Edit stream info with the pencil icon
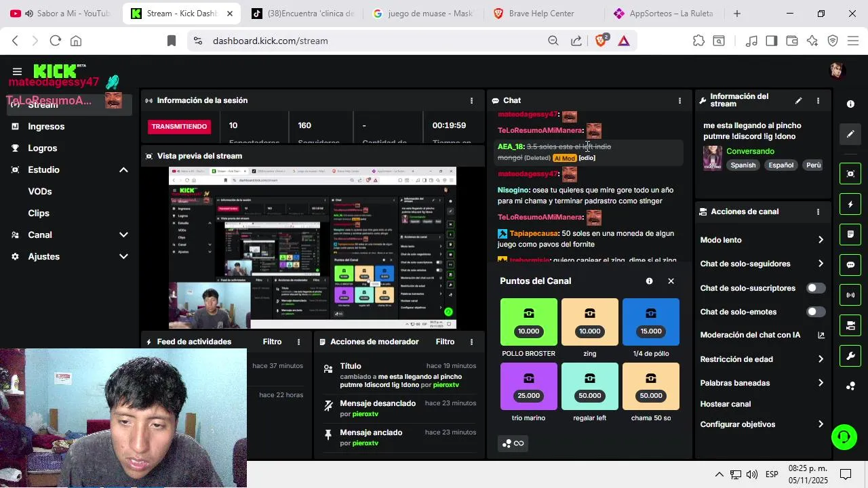This screenshot has height=488, width=868. (x=798, y=100)
